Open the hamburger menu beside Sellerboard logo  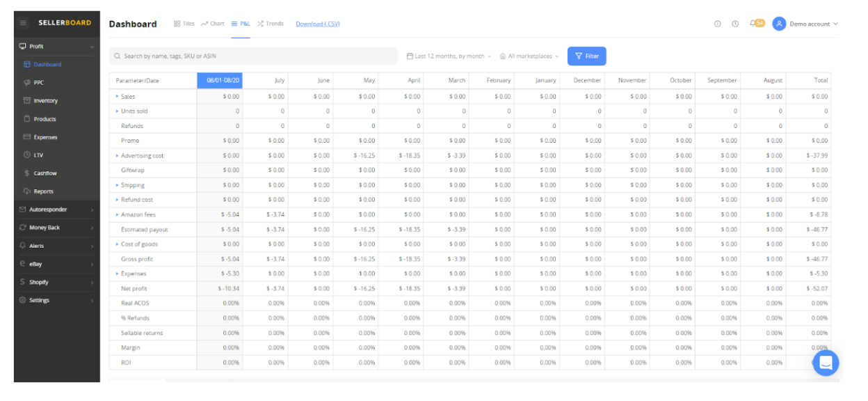(23, 23)
